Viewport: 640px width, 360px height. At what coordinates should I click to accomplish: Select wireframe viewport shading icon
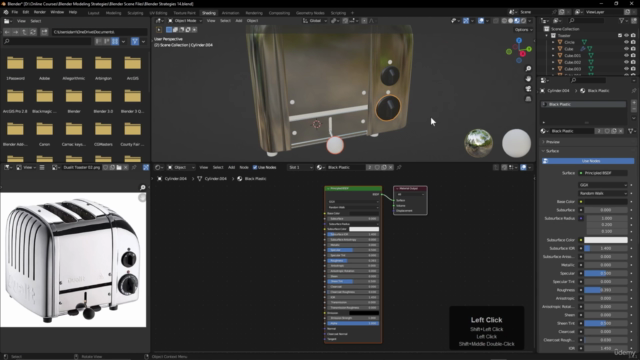(x=504, y=20)
